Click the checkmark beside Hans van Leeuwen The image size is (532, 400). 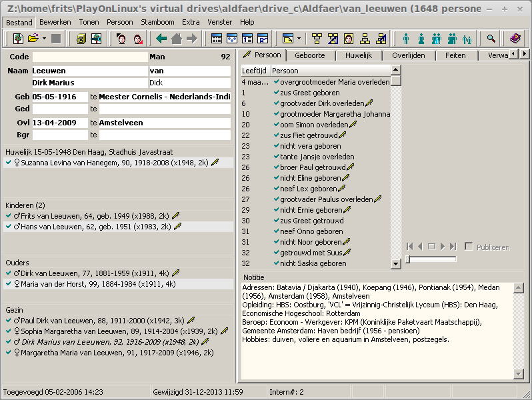tap(9, 226)
